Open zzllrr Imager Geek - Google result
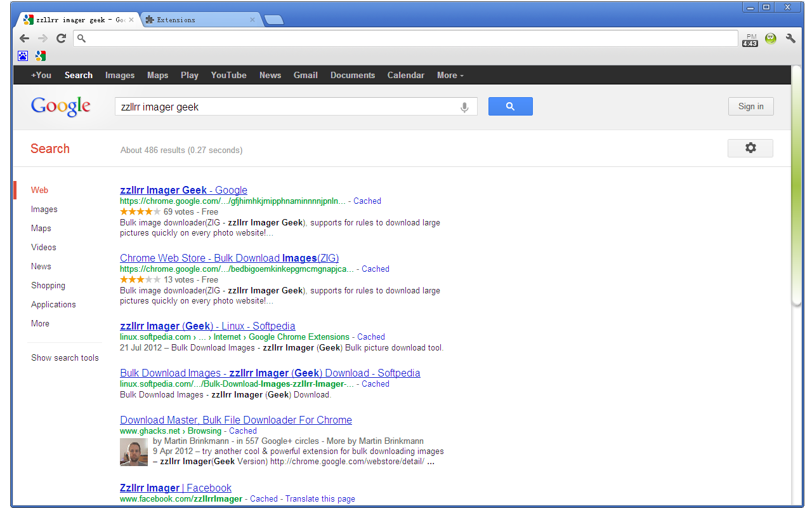 (x=183, y=190)
